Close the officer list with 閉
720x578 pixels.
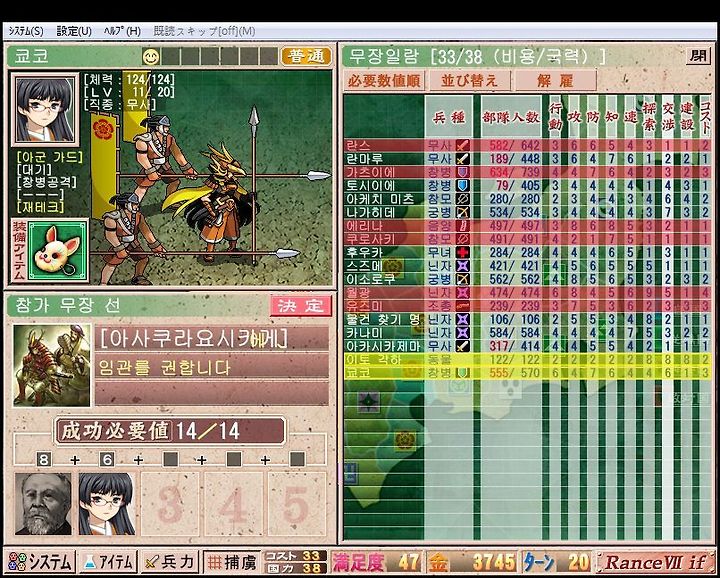pyautogui.click(x=698, y=56)
